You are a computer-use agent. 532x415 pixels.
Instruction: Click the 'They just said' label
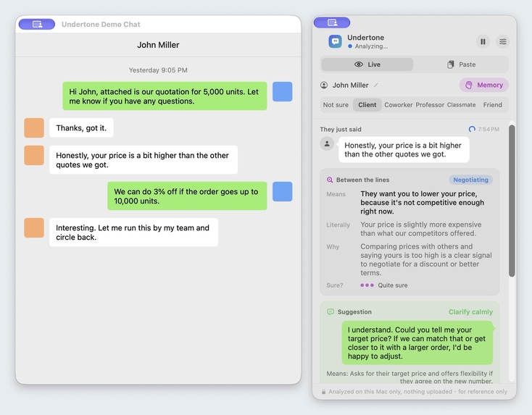(341, 129)
